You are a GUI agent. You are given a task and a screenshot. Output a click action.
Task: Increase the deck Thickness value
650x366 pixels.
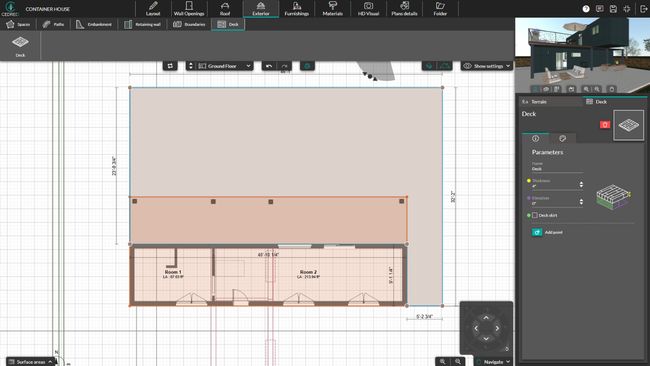coord(581,182)
